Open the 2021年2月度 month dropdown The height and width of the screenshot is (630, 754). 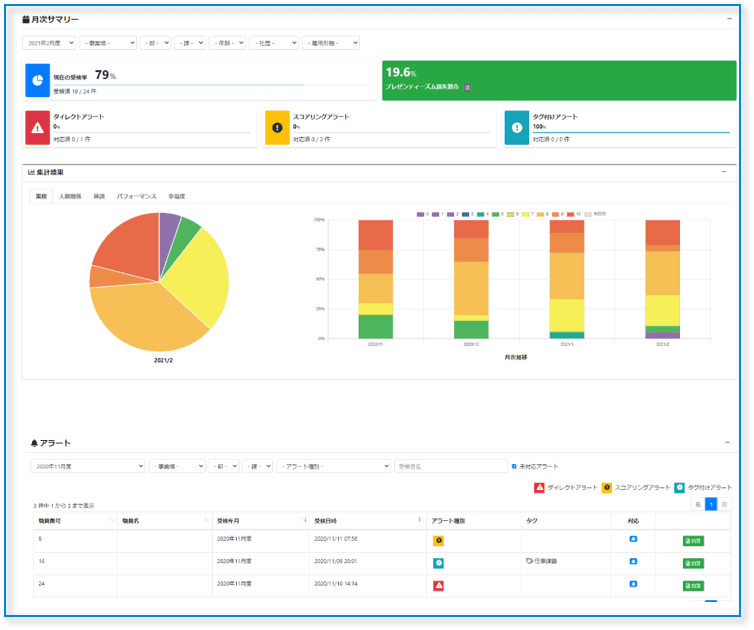[51, 43]
